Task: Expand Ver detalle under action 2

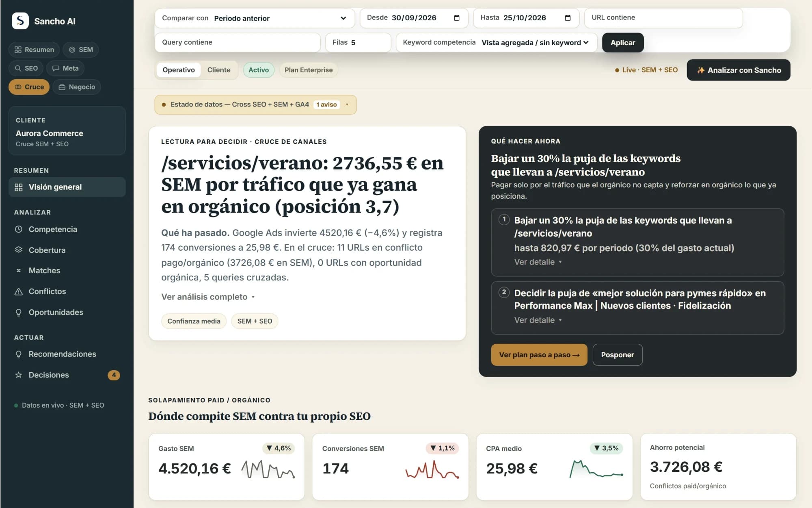Action: [538, 320]
